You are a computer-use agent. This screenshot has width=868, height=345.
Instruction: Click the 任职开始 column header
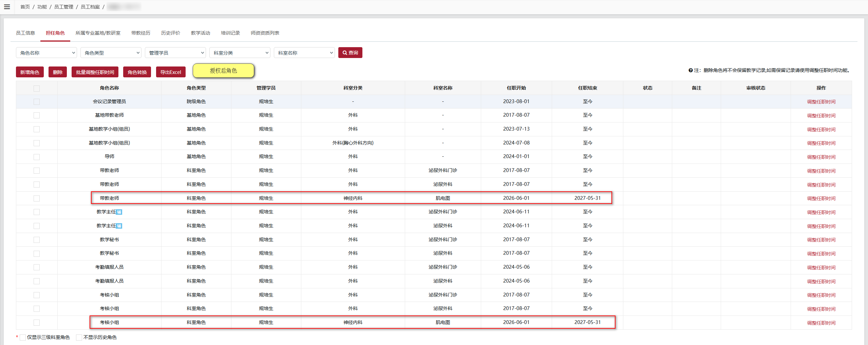(516, 88)
